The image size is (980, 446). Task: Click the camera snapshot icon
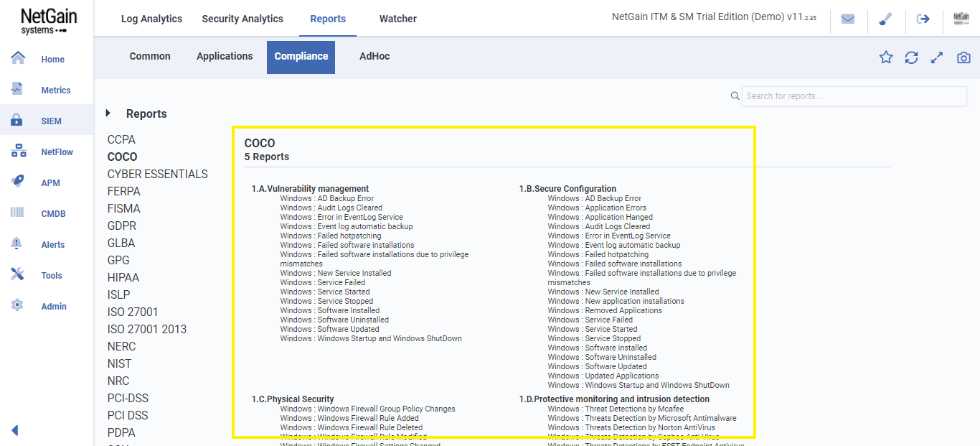tap(963, 57)
